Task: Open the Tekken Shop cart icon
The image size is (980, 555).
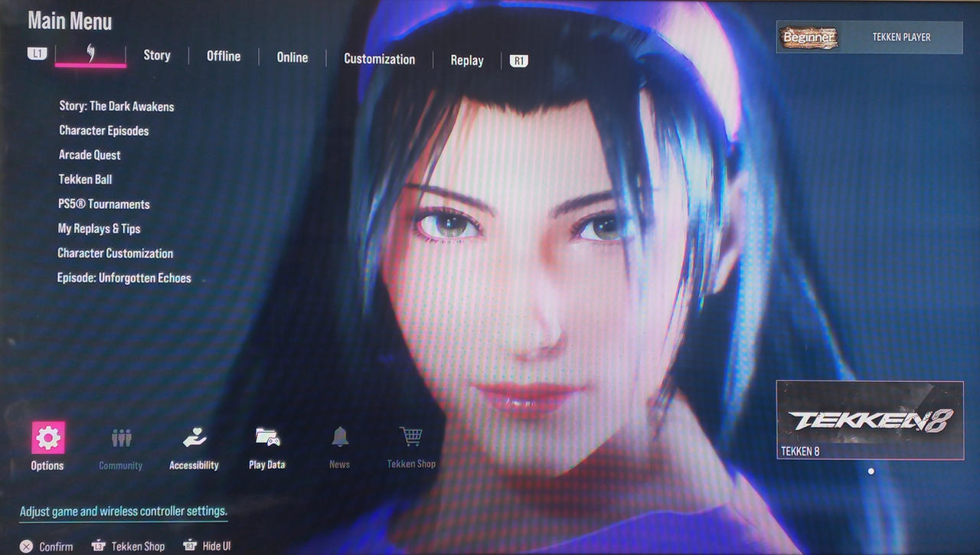Action: pos(411,436)
